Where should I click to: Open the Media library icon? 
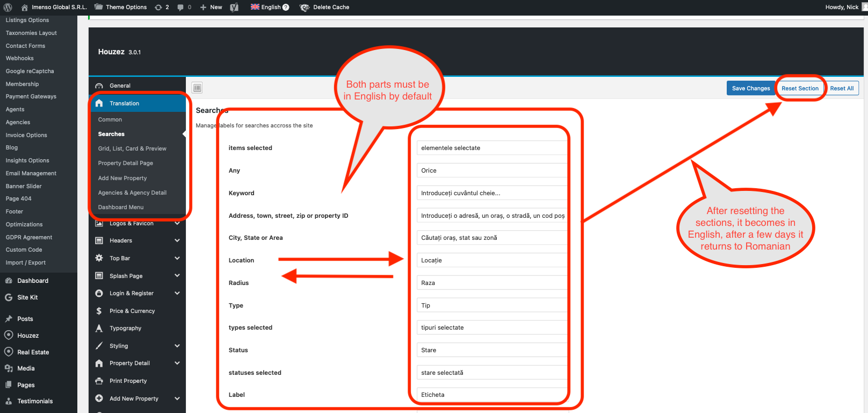point(9,368)
